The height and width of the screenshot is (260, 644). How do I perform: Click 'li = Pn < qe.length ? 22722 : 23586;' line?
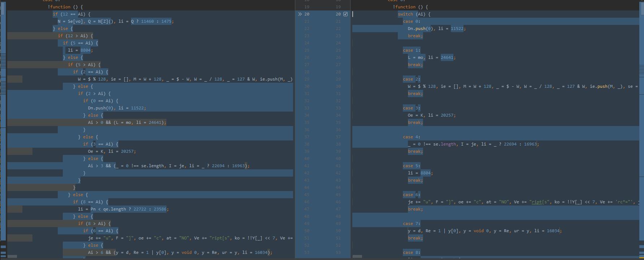pos(123,209)
